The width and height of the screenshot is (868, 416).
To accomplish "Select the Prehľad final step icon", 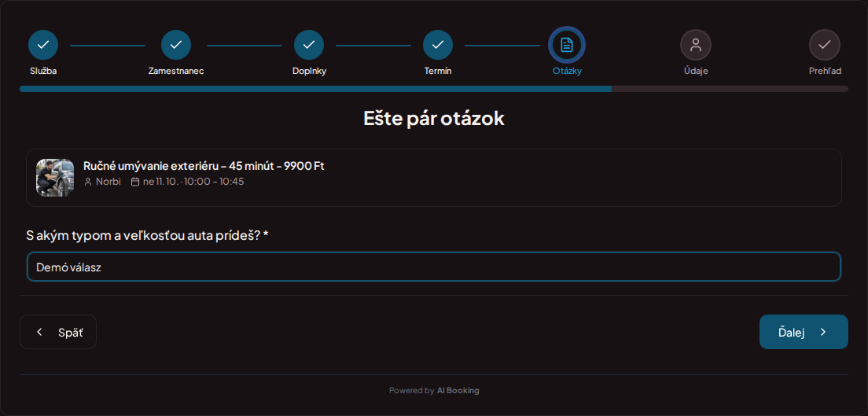I will [x=825, y=45].
